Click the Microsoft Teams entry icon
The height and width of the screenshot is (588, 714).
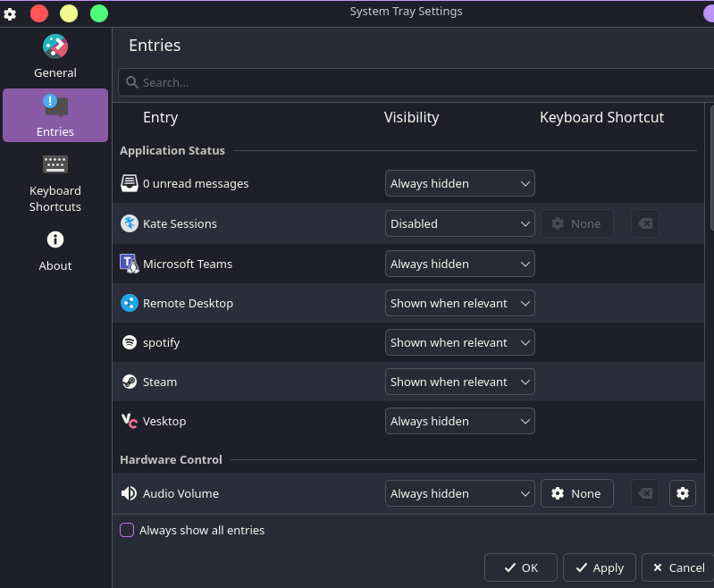tap(129, 264)
